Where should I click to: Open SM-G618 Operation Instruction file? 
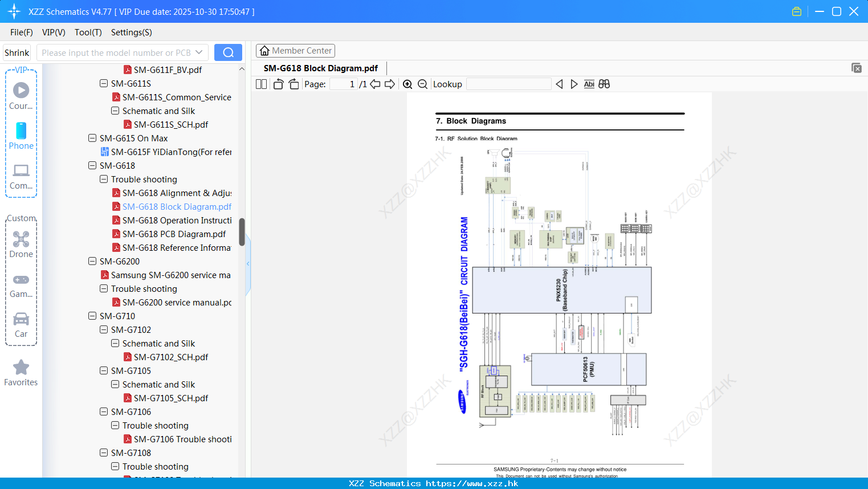click(x=172, y=220)
